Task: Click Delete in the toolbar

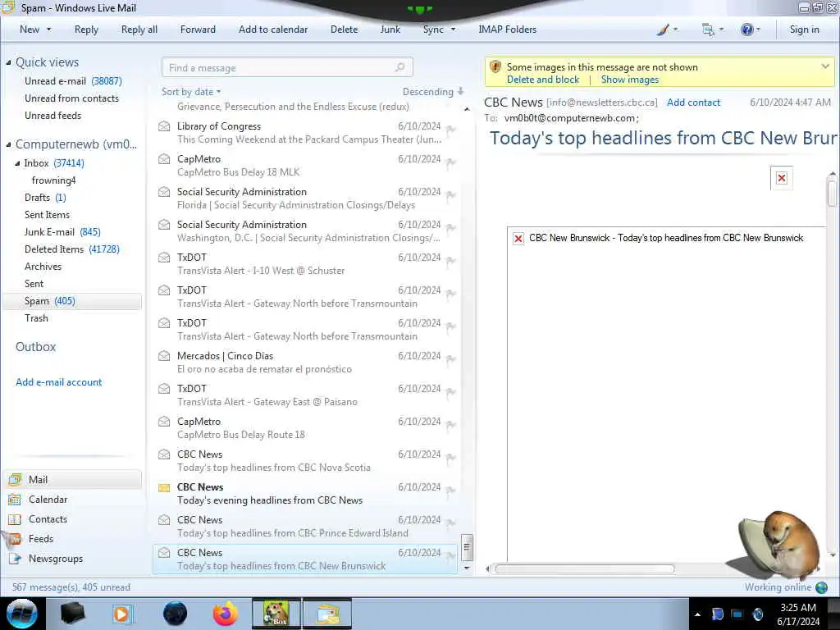Action: point(344,30)
